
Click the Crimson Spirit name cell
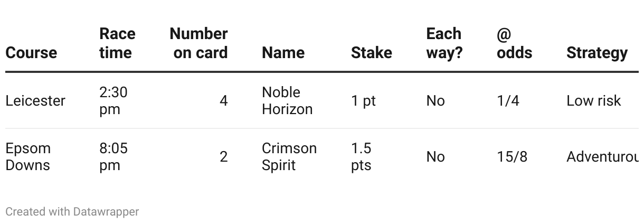[289, 157]
